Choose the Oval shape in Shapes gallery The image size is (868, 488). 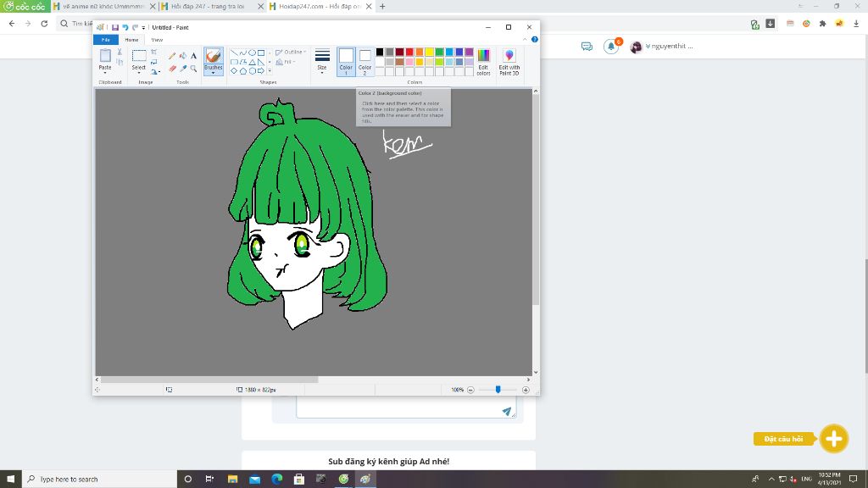pyautogui.click(x=252, y=53)
